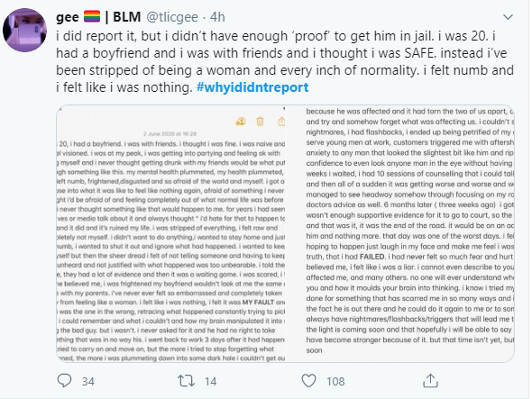Click the #whyididntreport hashtag link
This screenshot has width=532, height=399.
(x=252, y=87)
